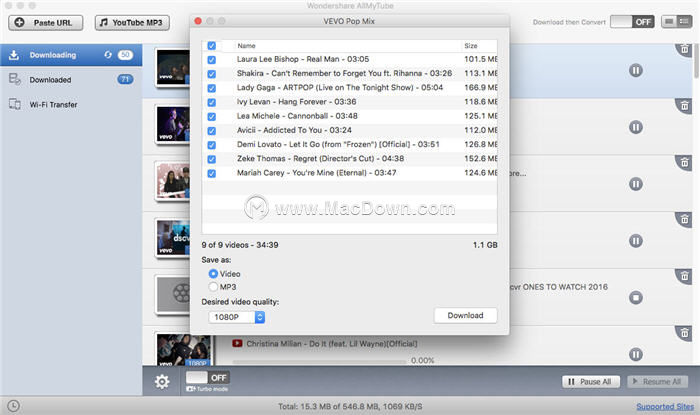Switch to the compact list view icon
700x415 pixels.
[x=684, y=21]
